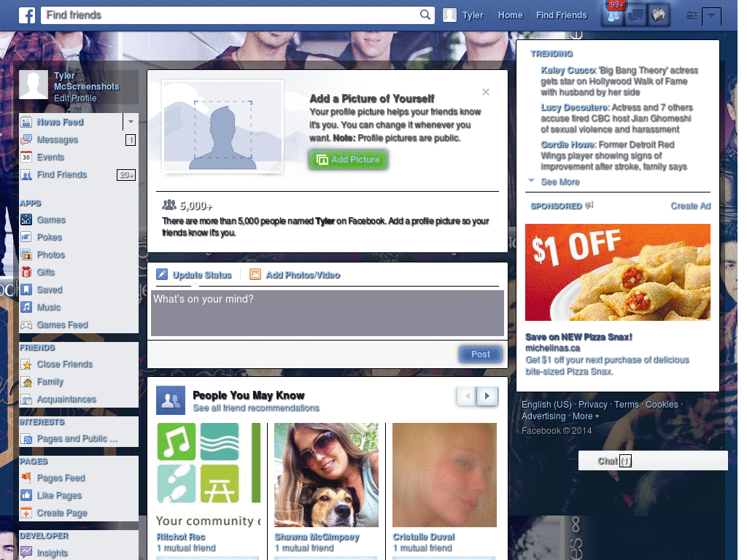Screen dimensions: 747x560
Task: Open Ritchot Rec suggestion link
Action: [x=181, y=537]
